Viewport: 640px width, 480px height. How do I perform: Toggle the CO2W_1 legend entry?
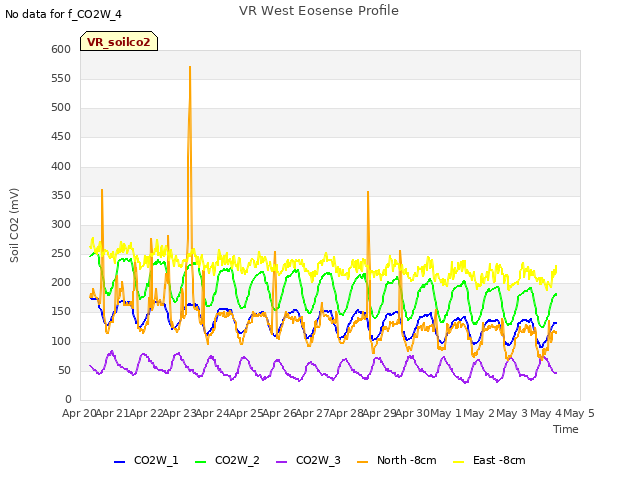[146, 460]
